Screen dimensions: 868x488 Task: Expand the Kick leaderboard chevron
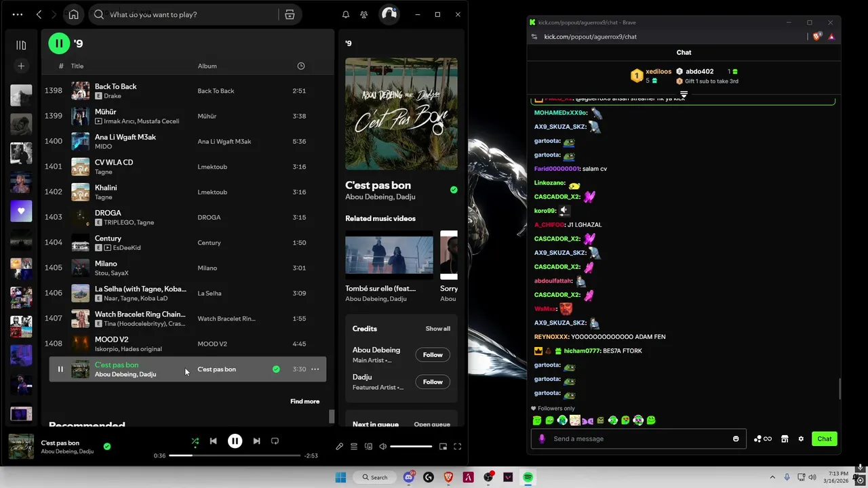coord(684,94)
